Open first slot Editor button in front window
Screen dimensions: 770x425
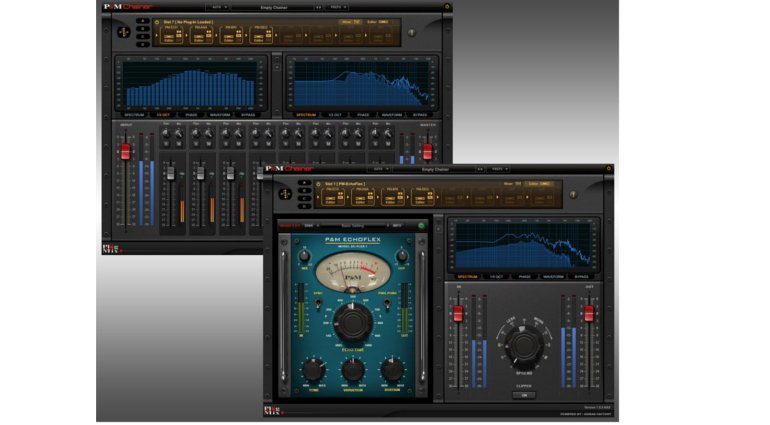[330, 200]
